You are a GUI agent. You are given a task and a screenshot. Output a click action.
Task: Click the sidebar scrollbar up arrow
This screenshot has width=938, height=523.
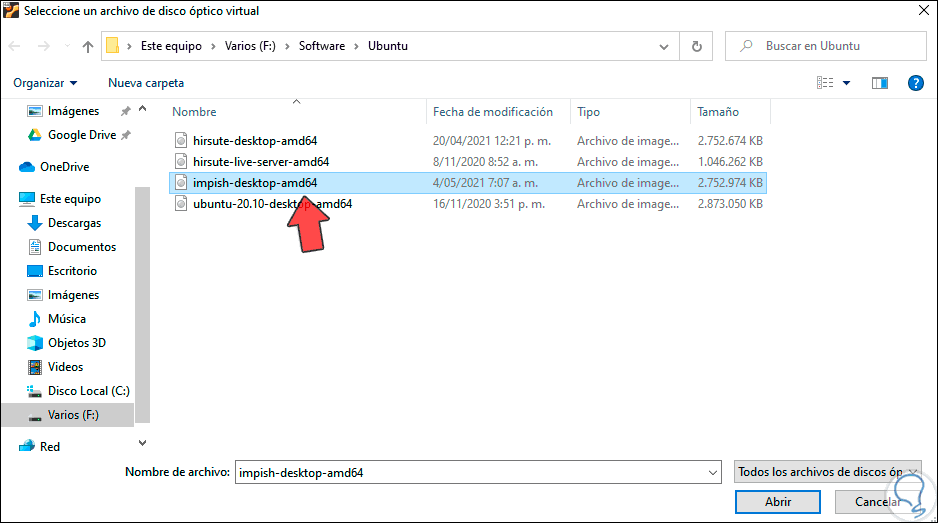coord(142,108)
